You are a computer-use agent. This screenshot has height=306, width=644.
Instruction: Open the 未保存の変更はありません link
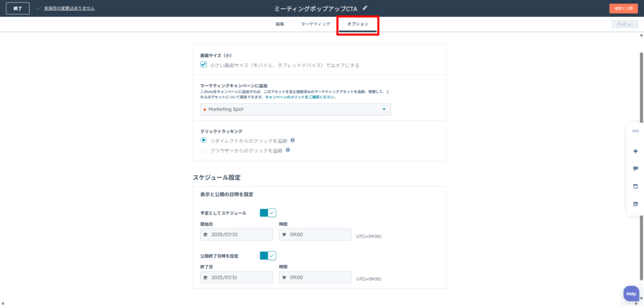click(69, 8)
